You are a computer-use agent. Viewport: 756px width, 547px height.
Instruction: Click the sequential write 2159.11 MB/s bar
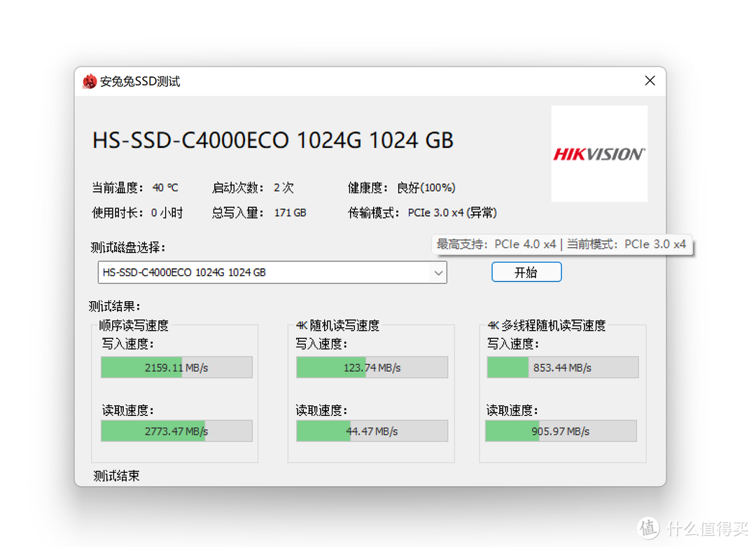click(176, 368)
